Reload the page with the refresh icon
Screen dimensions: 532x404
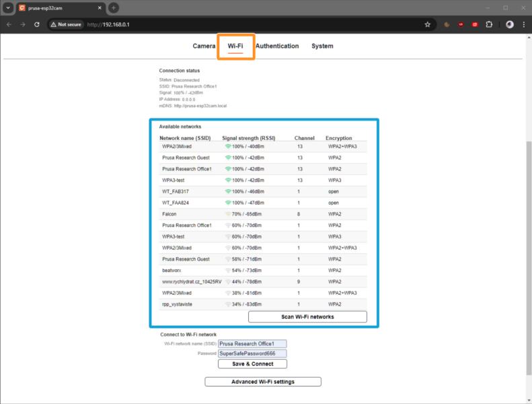point(38,24)
